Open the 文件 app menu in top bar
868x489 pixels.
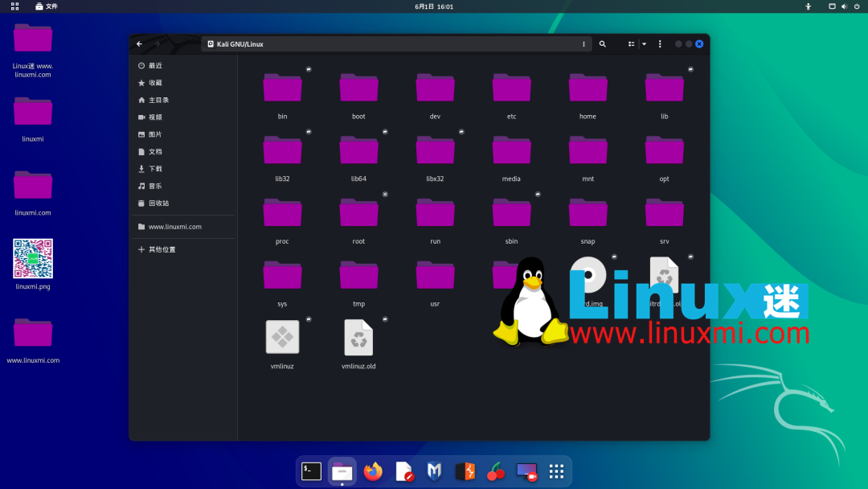click(x=47, y=6)
